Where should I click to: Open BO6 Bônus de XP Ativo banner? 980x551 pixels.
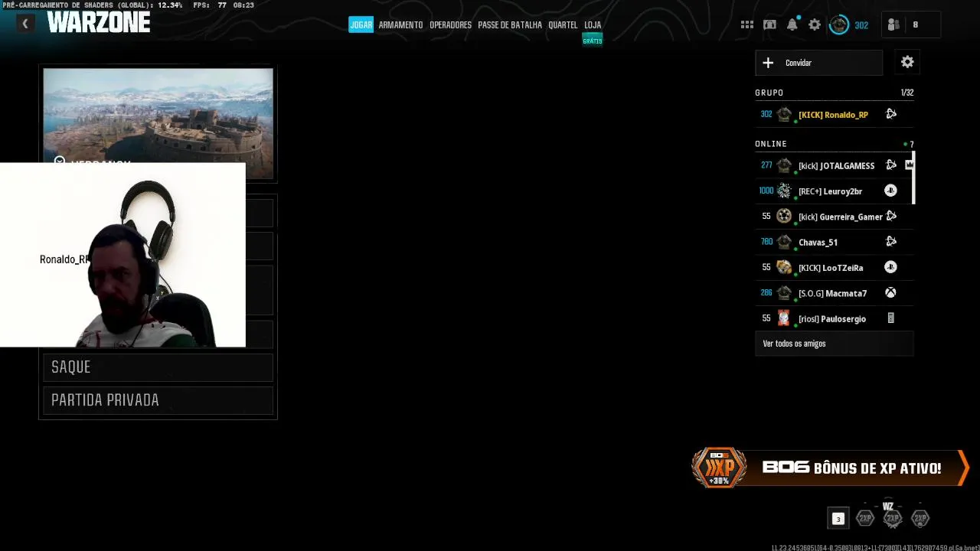click(831, 468)
